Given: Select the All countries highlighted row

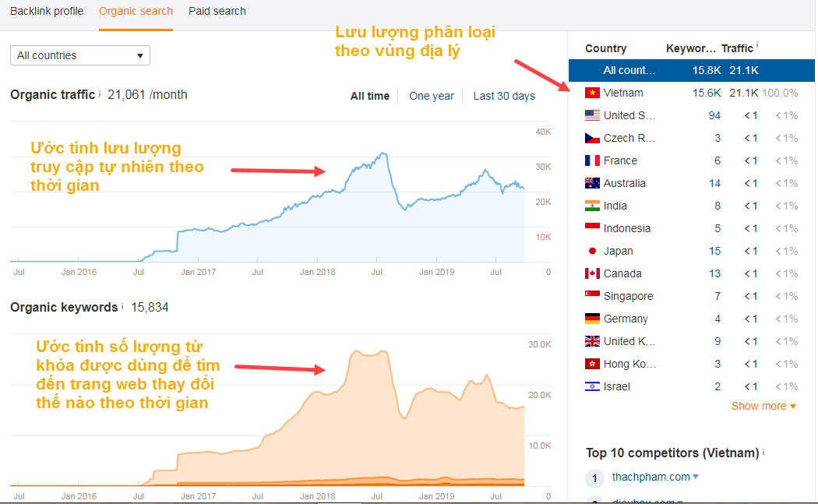Looking at the screenshot, I should pyautogui.click(x=691, y=70).
